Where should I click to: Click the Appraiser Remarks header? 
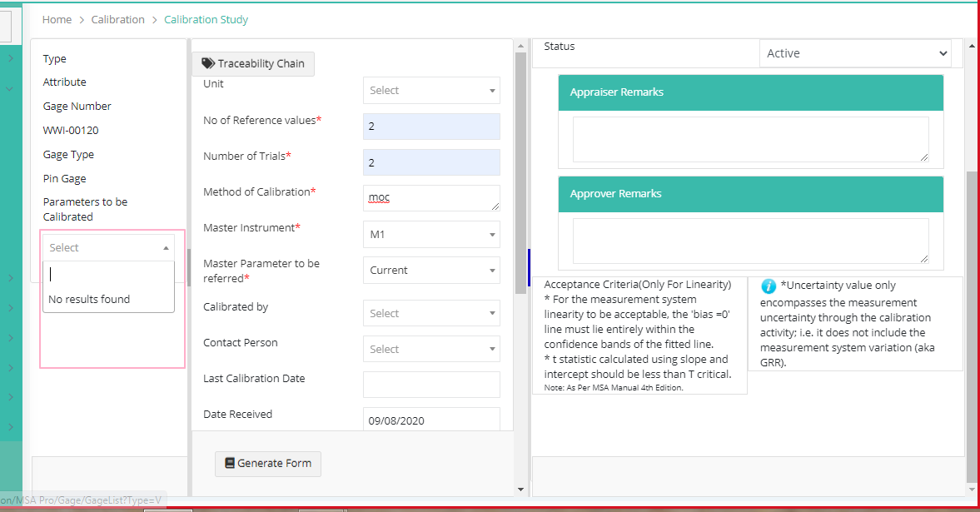pos(751,92)
